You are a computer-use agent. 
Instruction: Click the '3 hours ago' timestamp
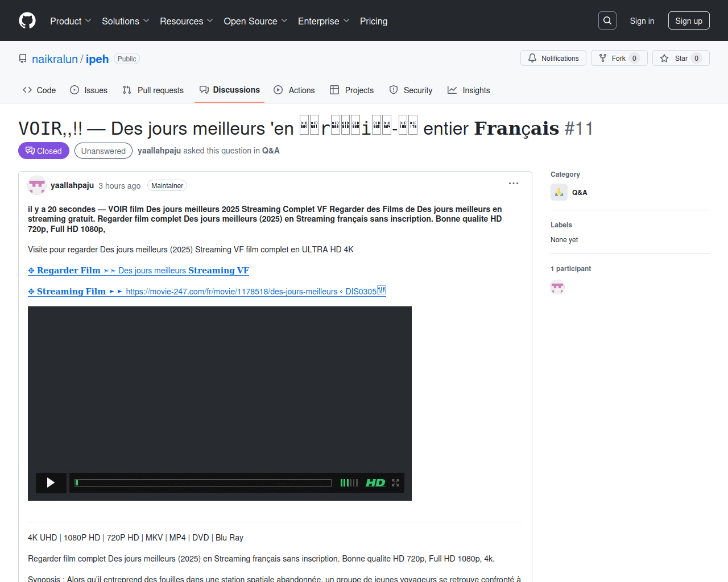point(119,186)
